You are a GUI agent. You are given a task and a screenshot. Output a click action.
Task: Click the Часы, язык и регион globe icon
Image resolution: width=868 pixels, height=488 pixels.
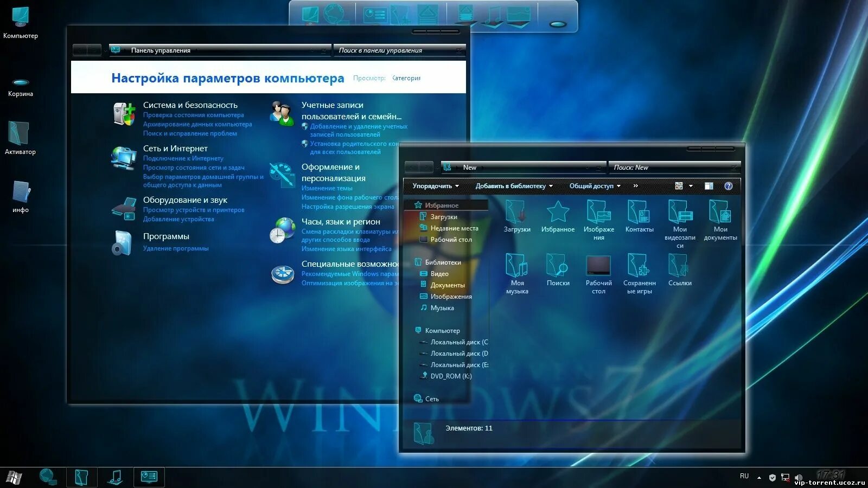pyautogui.click(x=282, y=230)
